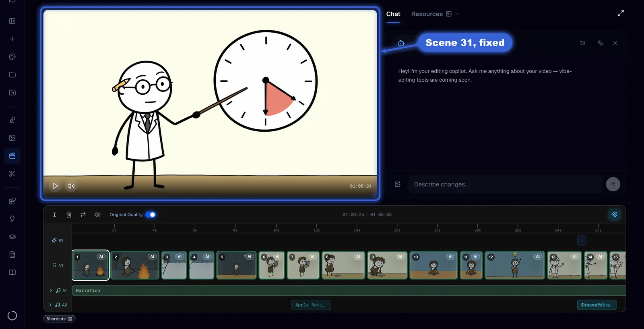This screenshot has width=644, height=329.
Task: Mute the video preview volume button
Action: (x=71, y=186)
